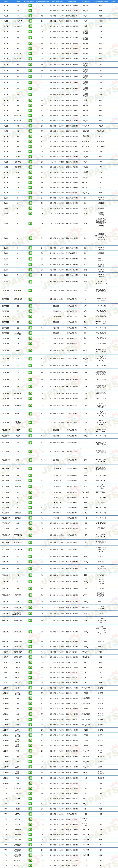Viewport: 118px width, 868px height.
Task: Click the VW SCIROCCO KR engine cell
Action: click(101, 860)
